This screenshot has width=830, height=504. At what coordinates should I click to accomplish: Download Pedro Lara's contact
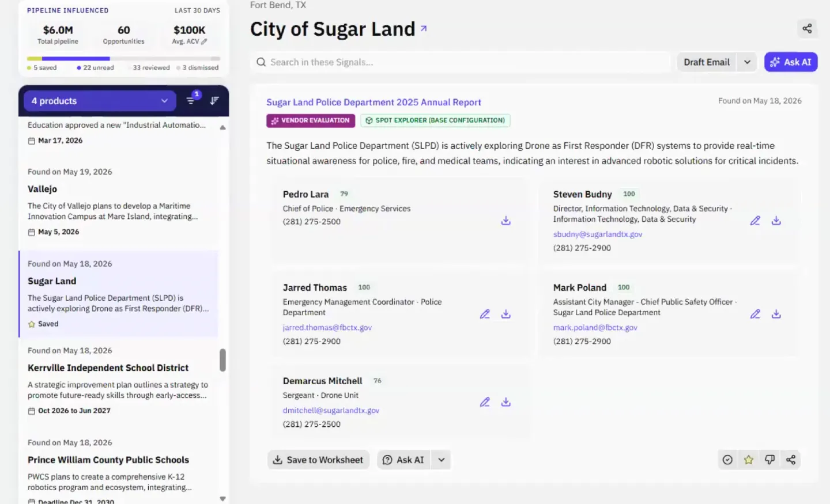click(x=505, y=221)
